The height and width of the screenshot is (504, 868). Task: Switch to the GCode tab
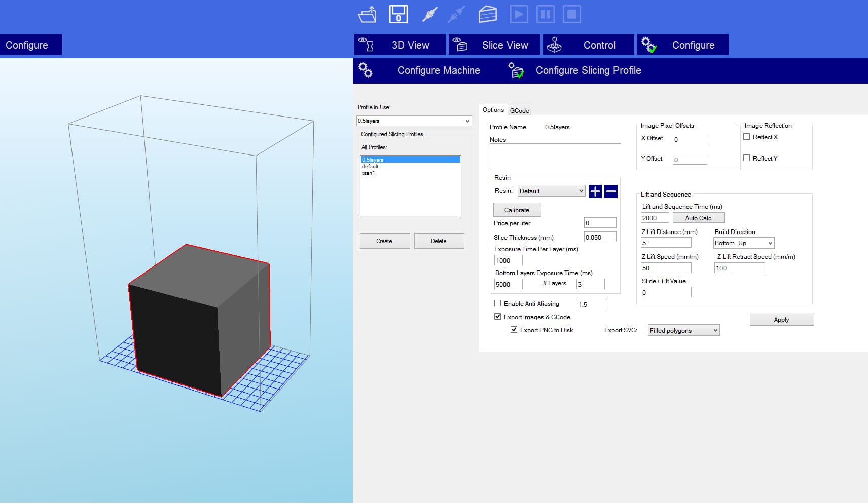(x=520, y=110)
